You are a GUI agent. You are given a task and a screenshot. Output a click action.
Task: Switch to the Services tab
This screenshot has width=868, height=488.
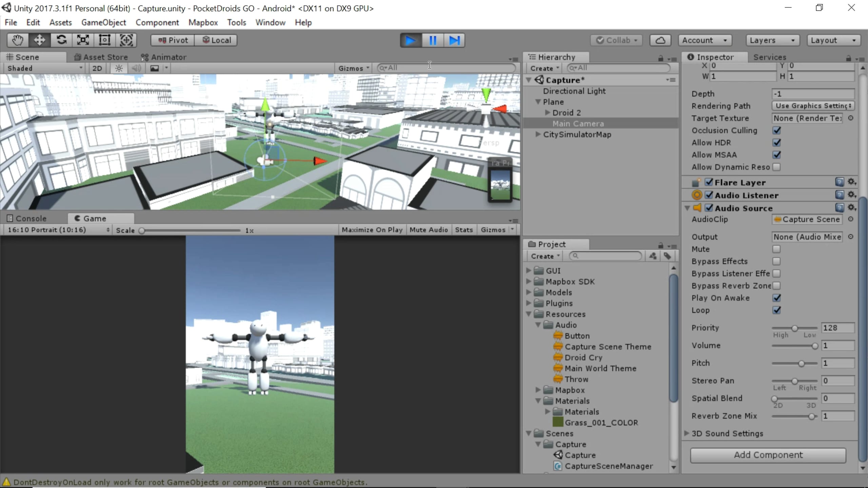click(x=770, y=57)
